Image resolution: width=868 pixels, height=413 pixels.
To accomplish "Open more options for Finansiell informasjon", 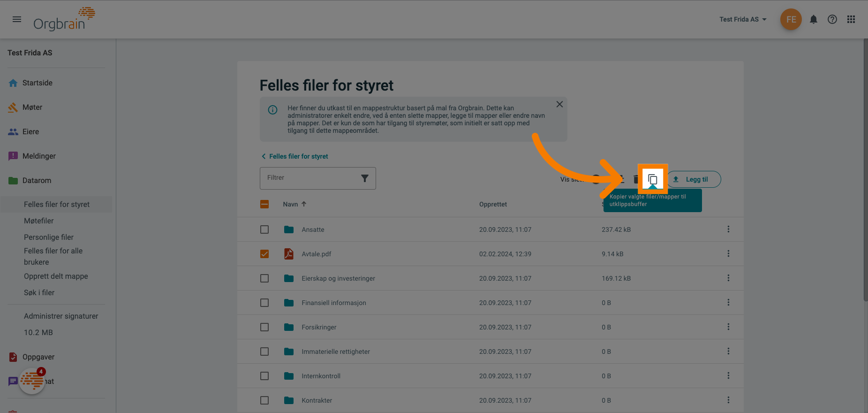I will click(728, 302).
